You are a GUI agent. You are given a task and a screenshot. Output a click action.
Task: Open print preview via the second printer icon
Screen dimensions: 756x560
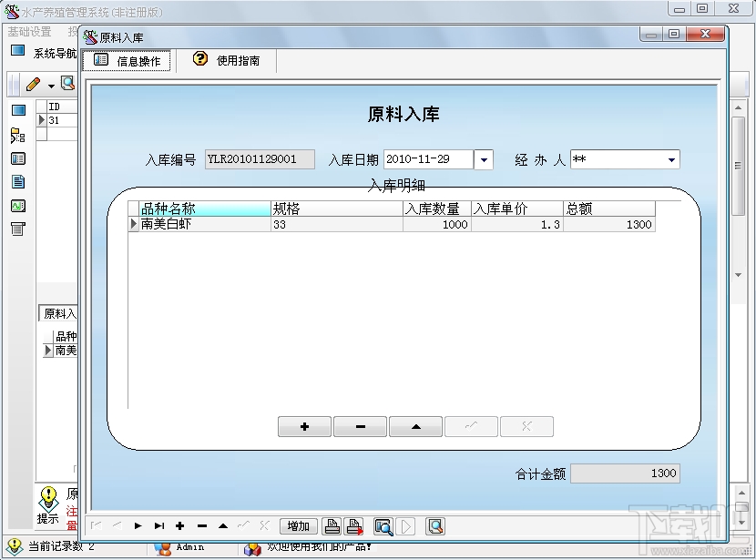[352, 525]
